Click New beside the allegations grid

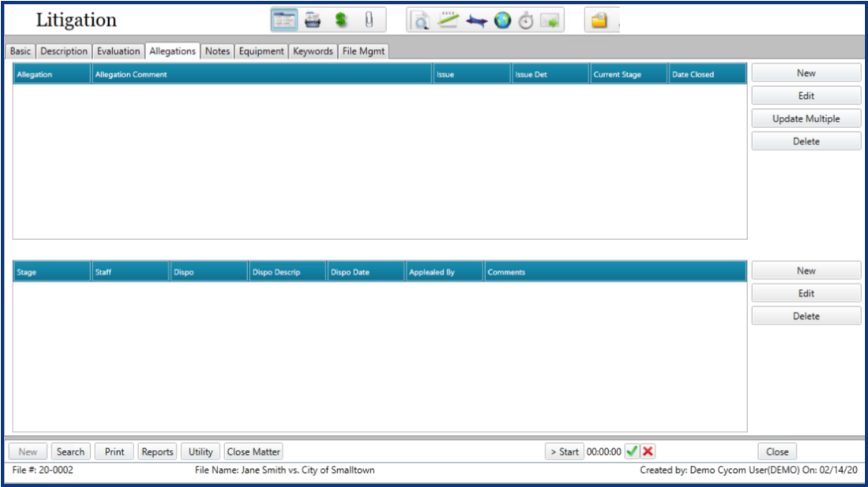[x=806, y=73]
